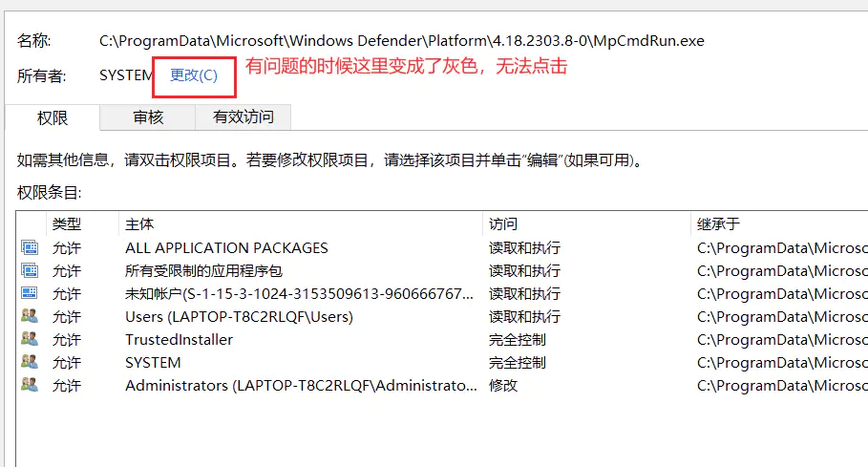The image size is (868, 467).
Task: Click the 更改(C) owner link
Action: (194, 75)
